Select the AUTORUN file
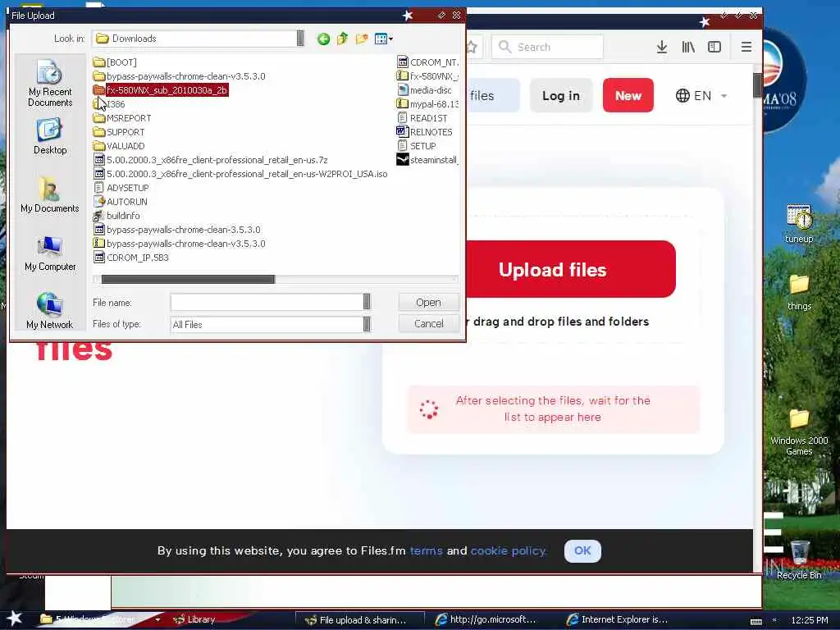Screen dimensions: 840x630 point(121,202)
